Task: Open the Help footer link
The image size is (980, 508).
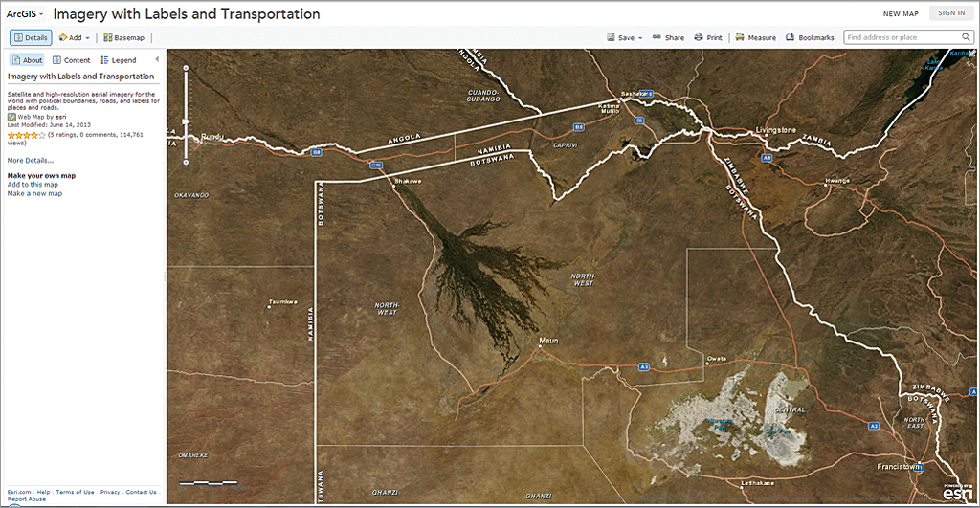Action: (x=43, y=492)
